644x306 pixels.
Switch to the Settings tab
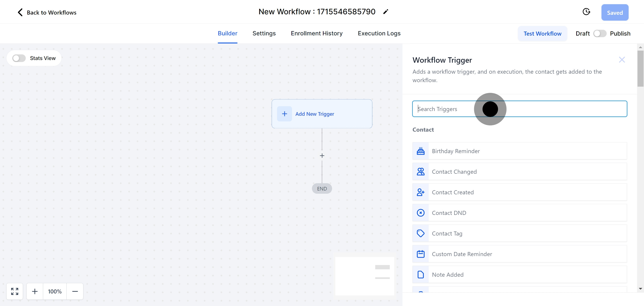click(x=264, y=33)
